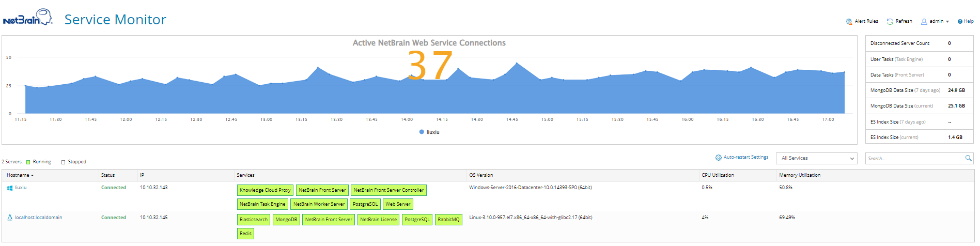Sort by Hostname column arrow
The height and width of the screenshot is (246, 980).
pyautogui.click(x=32, y=176)
